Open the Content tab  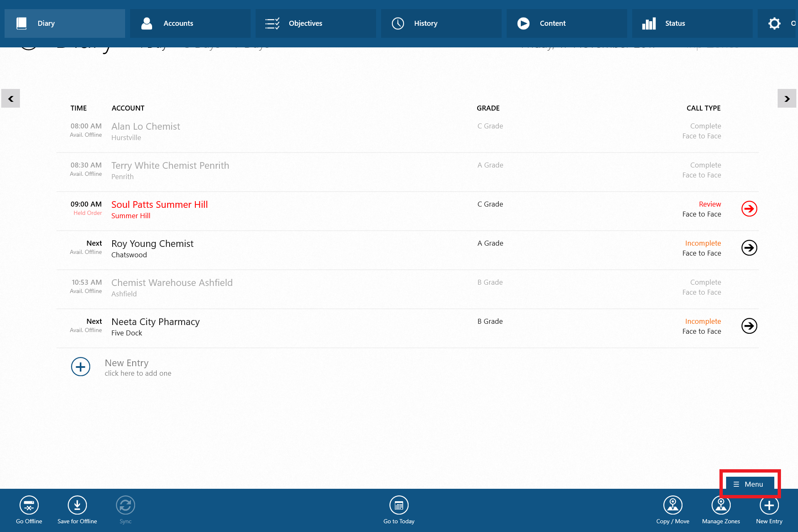point(566,23)
